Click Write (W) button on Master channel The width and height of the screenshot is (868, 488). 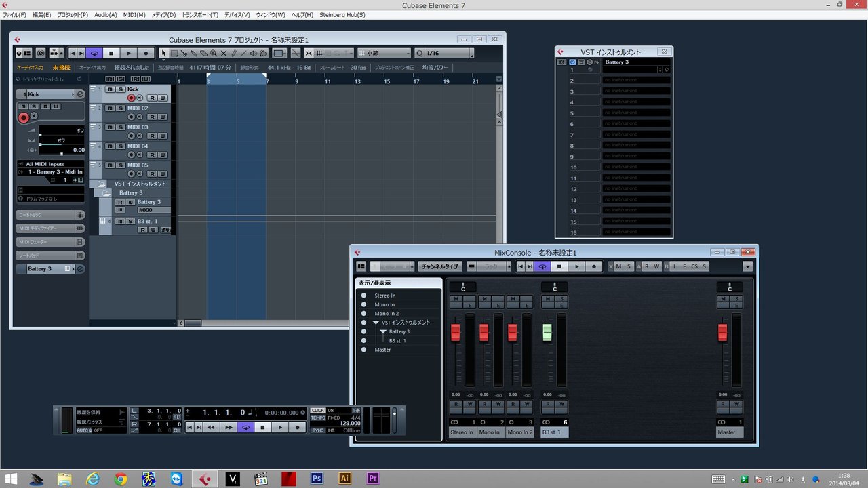tap(736, 404)
